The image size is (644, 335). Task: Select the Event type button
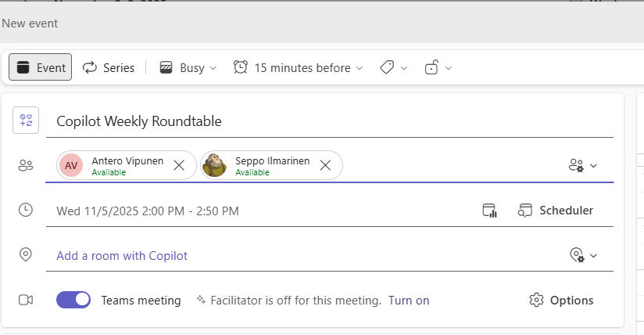[41, 67]
